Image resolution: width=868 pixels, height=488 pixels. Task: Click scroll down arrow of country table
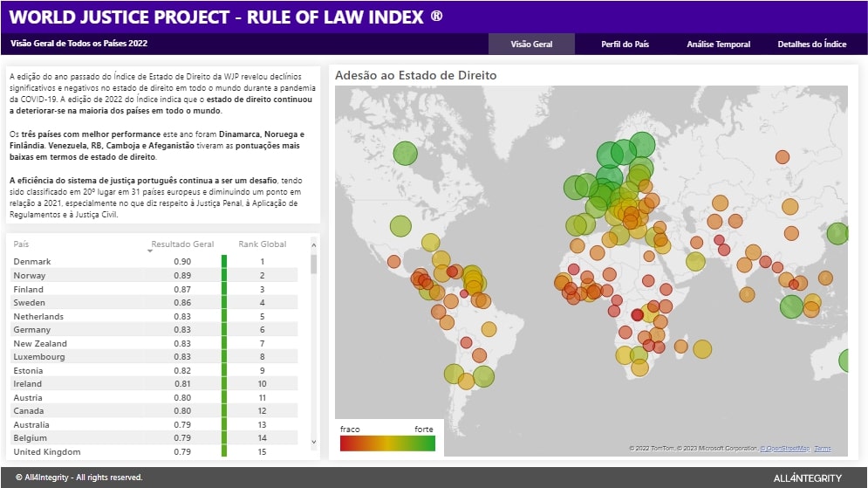[x=314, y=442]
